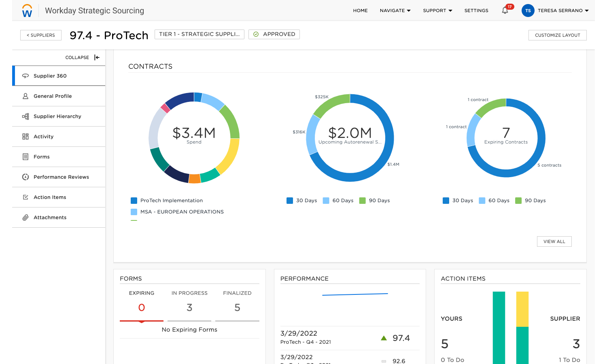Click the performance trend line chart

(x=355, y=294)
